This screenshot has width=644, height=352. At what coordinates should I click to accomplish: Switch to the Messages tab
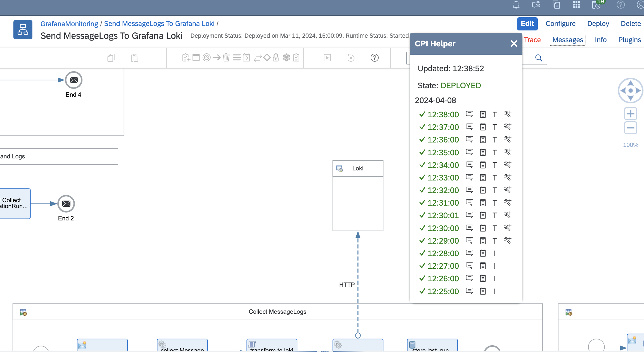(x=567, y=40)
